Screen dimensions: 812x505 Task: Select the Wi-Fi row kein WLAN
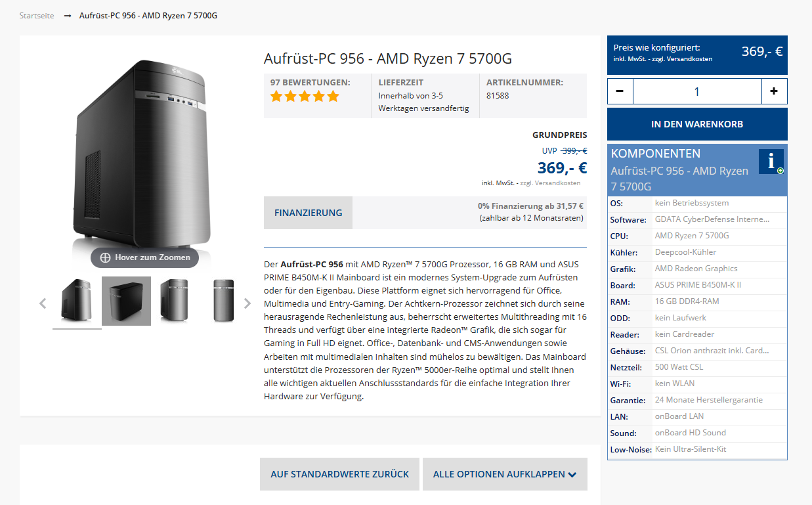pyautogui.click(x=697, y=384)
